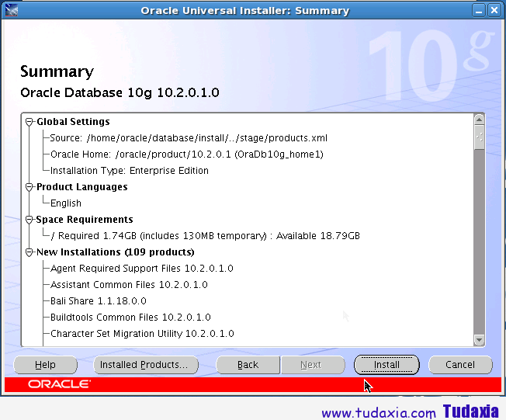The height and width of the screenshot is (420, 506).
Task: Minimize the Oracle Universal Installer window
Action: click(479, 11)
